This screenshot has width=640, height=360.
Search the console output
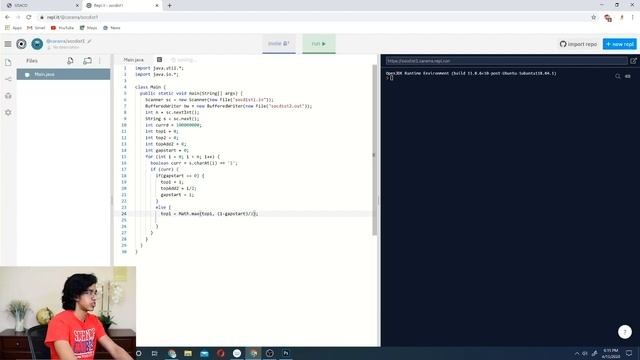pos(618,76)
